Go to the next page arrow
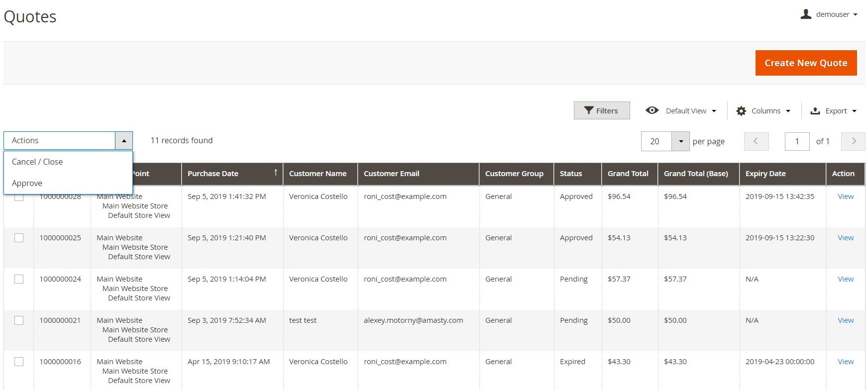868x390 pixels. (x=853, y=141)
